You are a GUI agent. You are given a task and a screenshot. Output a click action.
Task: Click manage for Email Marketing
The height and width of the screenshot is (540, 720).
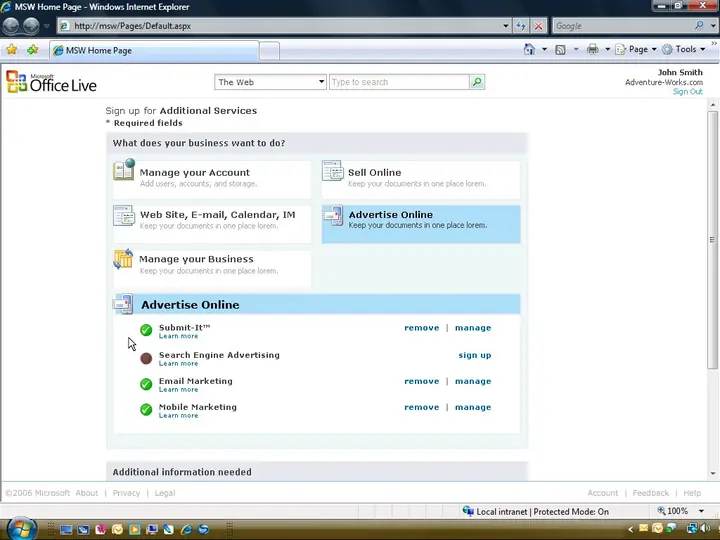473,381
